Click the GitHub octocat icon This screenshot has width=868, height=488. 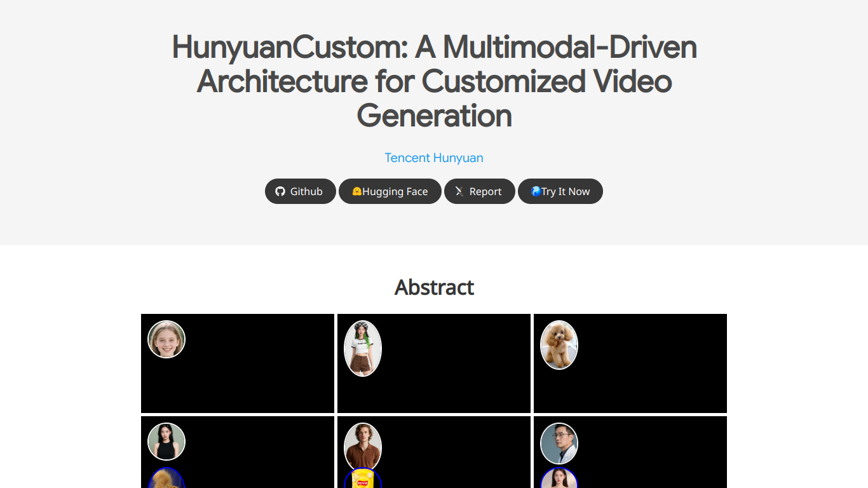coord(280,191)
